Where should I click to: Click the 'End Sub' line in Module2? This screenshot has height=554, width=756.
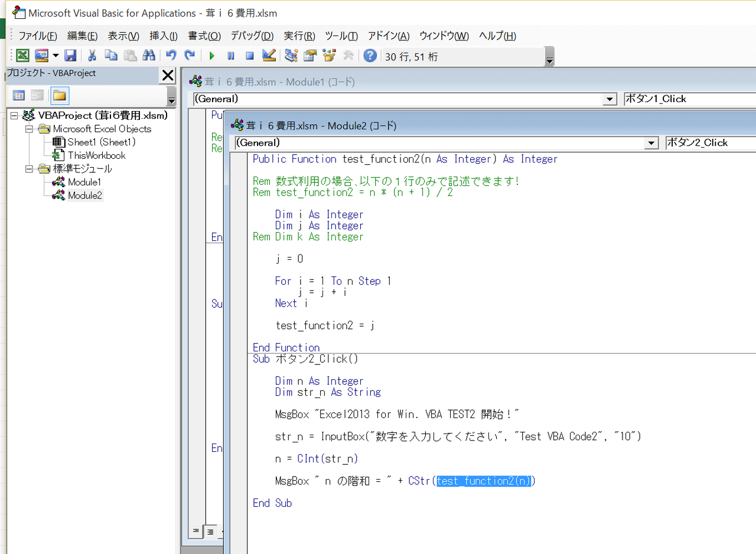272,503
